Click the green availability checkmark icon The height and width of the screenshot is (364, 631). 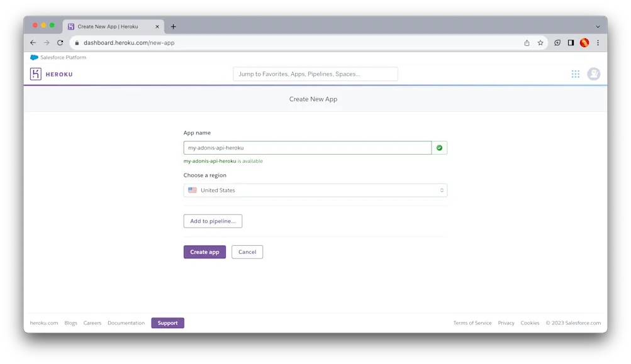[440, 147]
